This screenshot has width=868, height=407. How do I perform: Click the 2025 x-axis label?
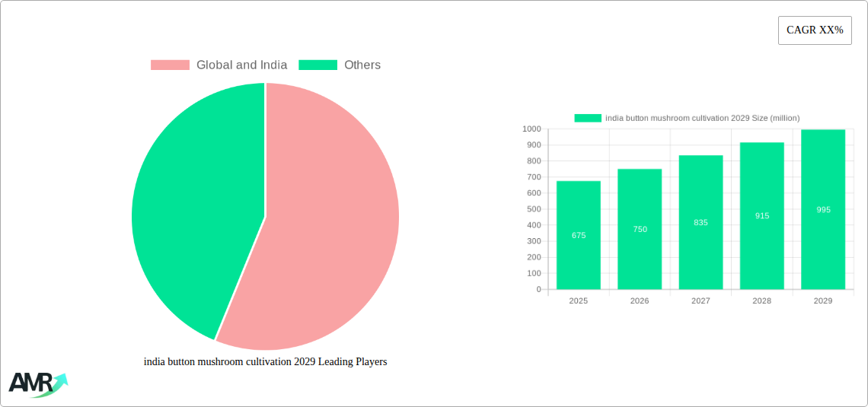(579, 301)
